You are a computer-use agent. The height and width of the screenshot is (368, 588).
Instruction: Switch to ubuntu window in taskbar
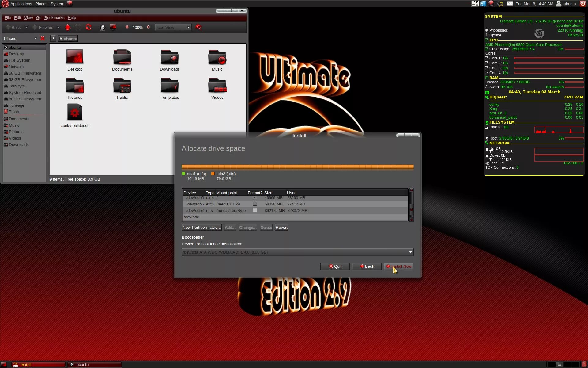coord(94,364)
